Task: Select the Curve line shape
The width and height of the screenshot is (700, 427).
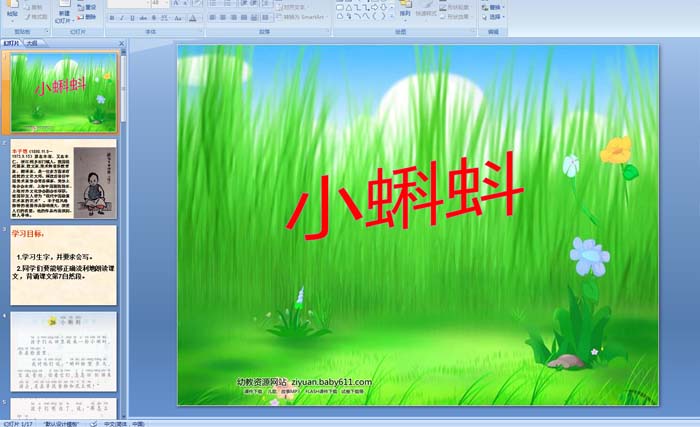Action: point(367,16)
